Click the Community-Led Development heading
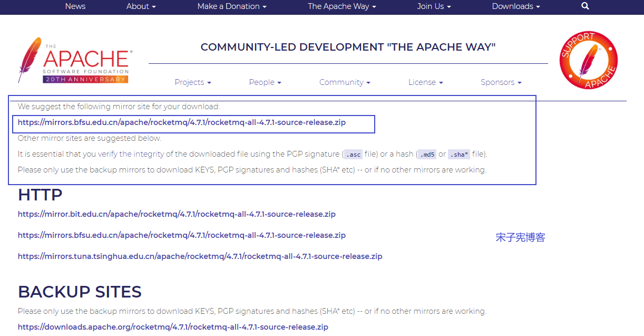The image size is (644, 336). [x=348, y=47]
